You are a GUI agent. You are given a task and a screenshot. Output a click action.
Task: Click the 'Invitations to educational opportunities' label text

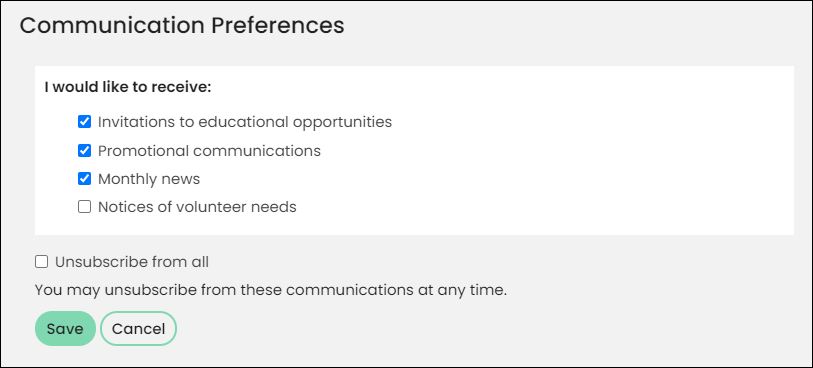coord(245,122)
